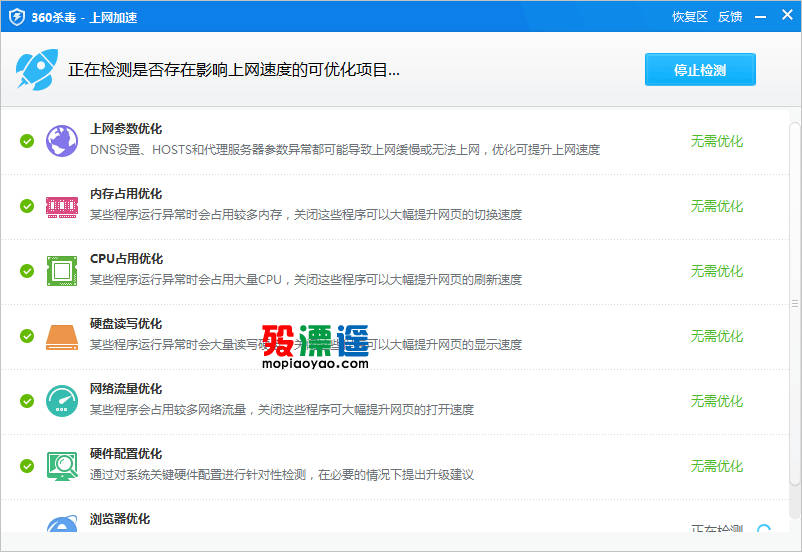Click the 上网参数优化 title
802x552 pixels.
click(126, 129)
